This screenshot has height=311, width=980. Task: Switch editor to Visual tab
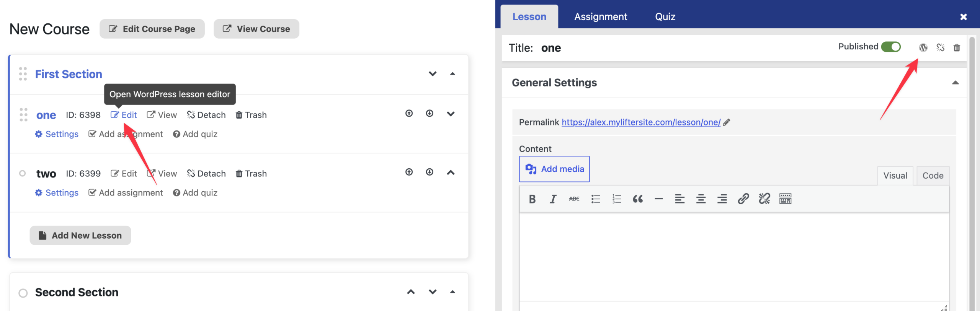click(x=895, y=176)
